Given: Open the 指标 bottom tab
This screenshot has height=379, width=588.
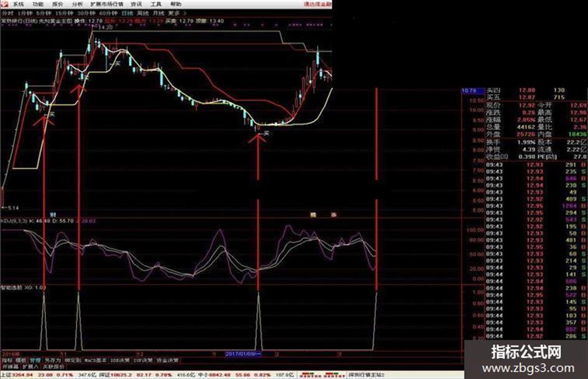Looking at the screenshot, I should point(7,360).
